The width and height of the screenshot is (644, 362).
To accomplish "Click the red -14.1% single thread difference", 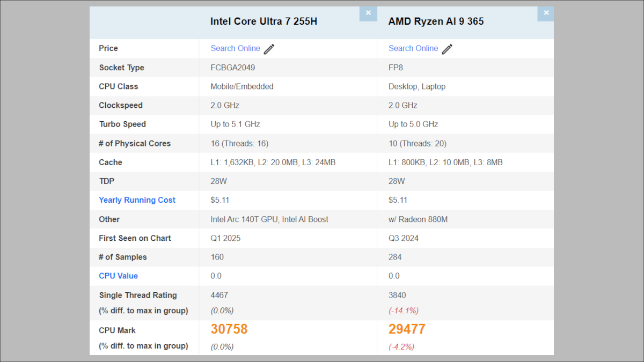I will coord(404,311).
